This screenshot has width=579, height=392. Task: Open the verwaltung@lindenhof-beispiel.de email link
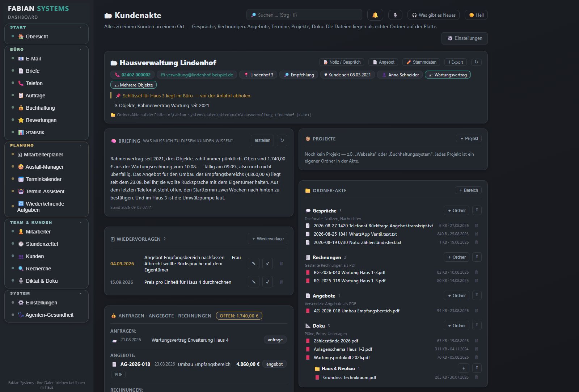(x=197, y=75)
